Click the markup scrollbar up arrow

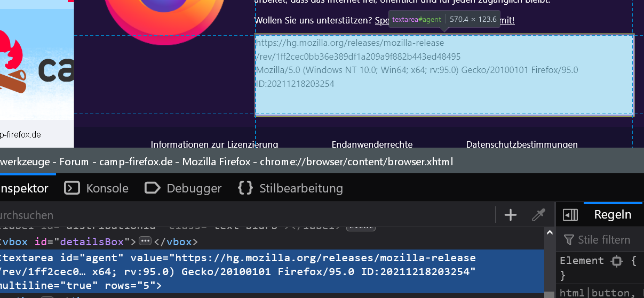[x=550, y=232]
